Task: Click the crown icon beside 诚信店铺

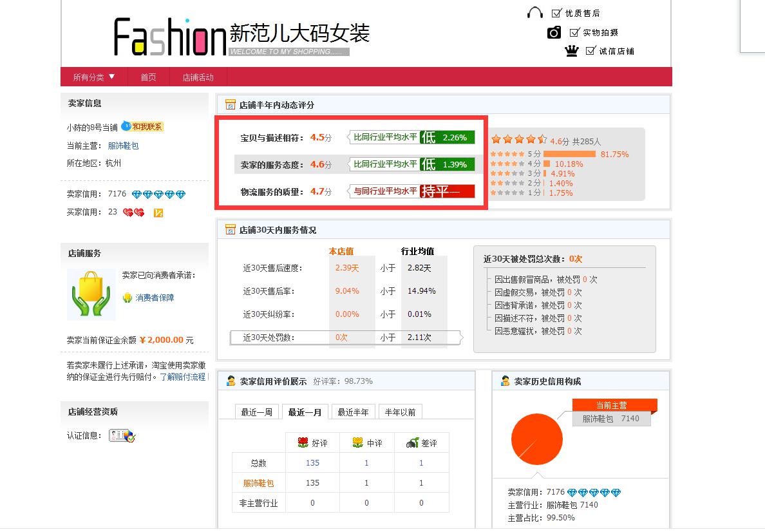Action: [572, 51]
